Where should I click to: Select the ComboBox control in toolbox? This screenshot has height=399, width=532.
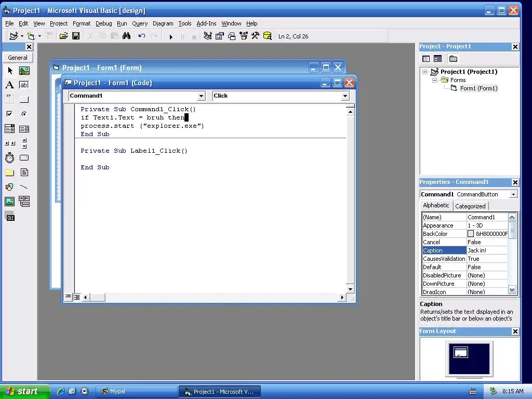coord(10,129)
